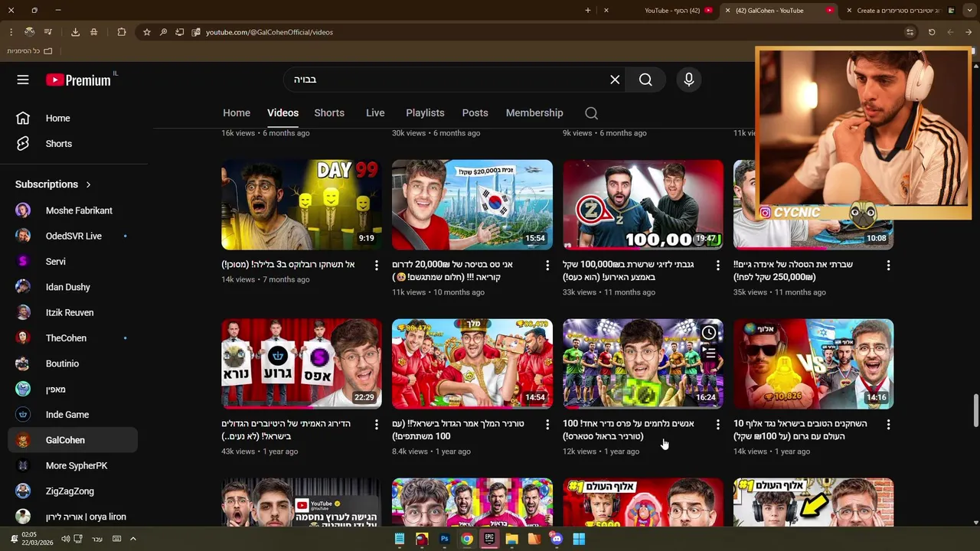Select the channel Videos tab
The height and width of the screenshot is (551, 980).
click(283, 113)
